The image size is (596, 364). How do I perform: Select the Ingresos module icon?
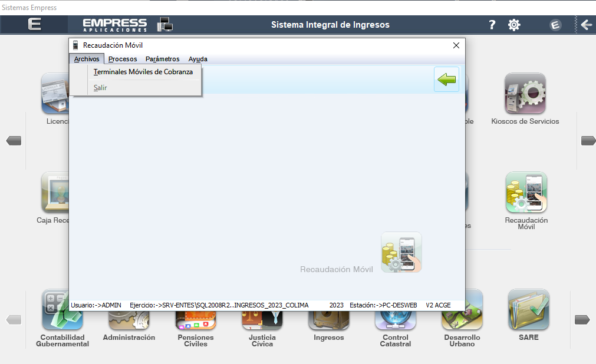pyautogui.click(x=328, y=318)
